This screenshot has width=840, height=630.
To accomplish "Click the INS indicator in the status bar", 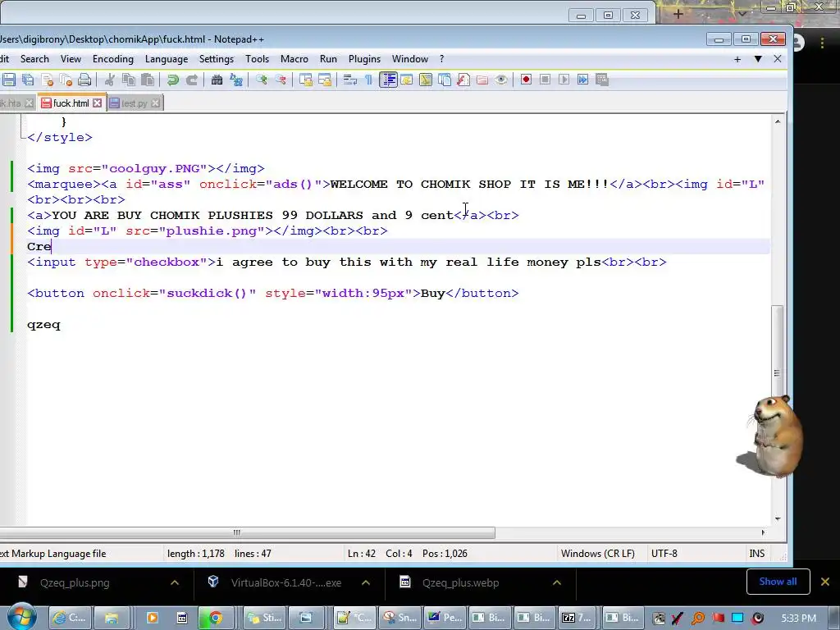I will click(x=757, y=554).
